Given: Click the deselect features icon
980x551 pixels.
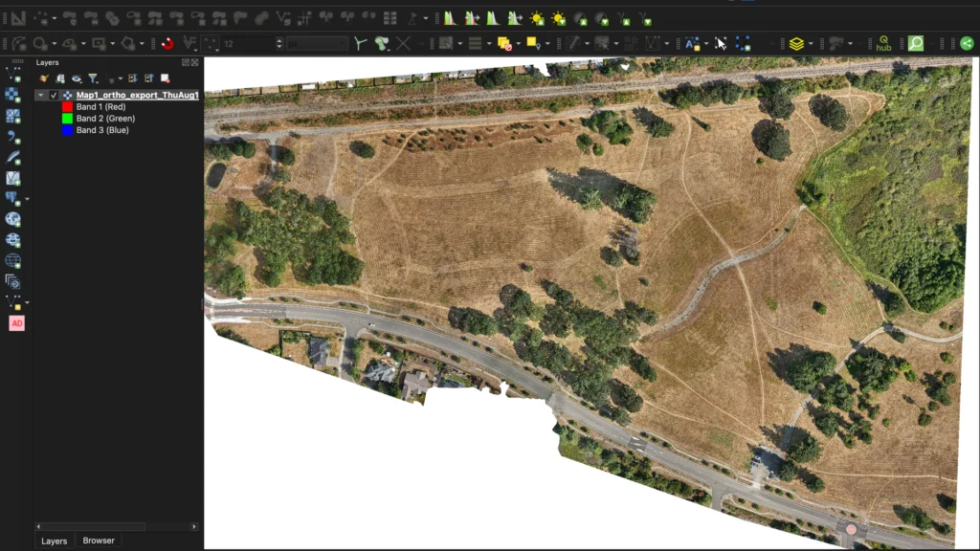Looking at the screenshot, I should (x=504, y=43).
